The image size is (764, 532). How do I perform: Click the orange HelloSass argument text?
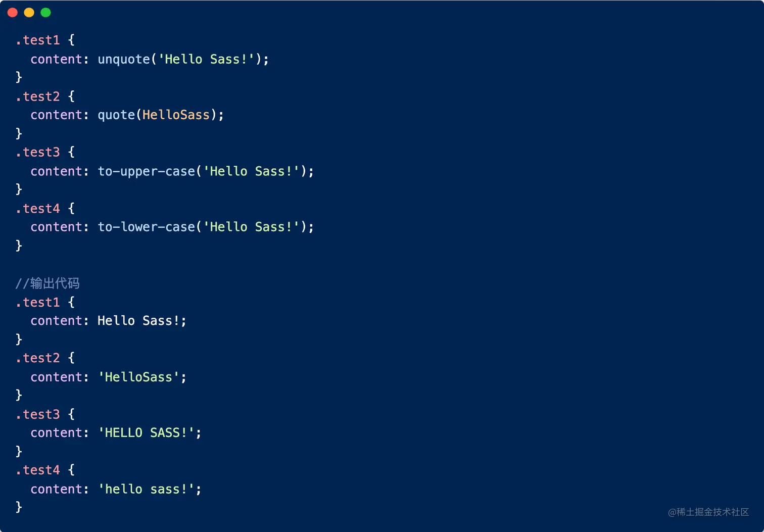(x=176, y=115)
